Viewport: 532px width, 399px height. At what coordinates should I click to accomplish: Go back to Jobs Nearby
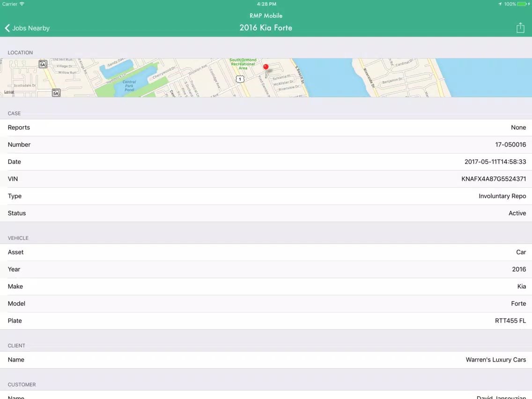27,28
